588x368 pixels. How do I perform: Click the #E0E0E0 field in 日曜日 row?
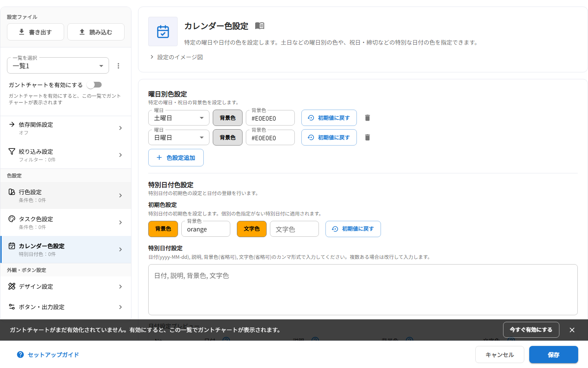(x=270, y=137)
